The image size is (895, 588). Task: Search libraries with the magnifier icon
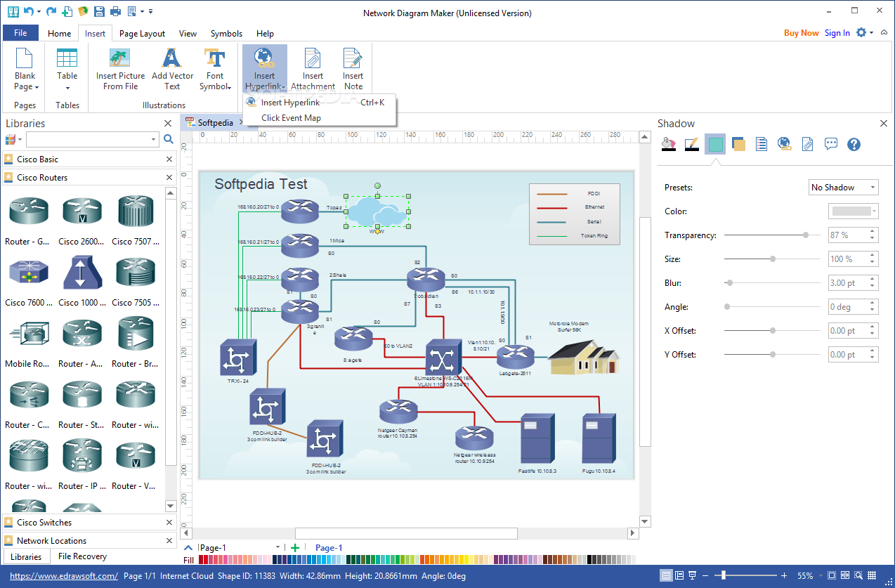[x=169, y=139]
